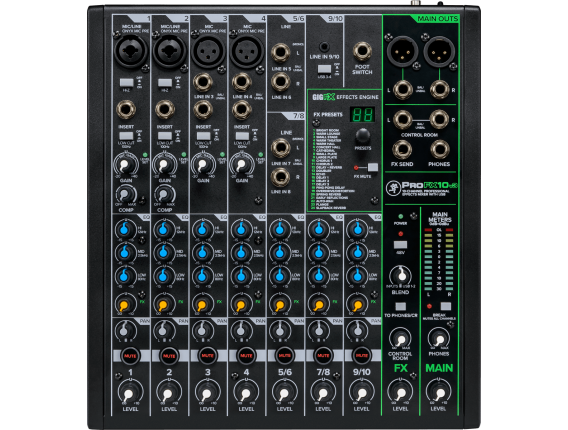The width and height of the screenshot is (568, 430).
Task: Adjust channel 9/10 LEVEL knob
Action: point(361,392)
